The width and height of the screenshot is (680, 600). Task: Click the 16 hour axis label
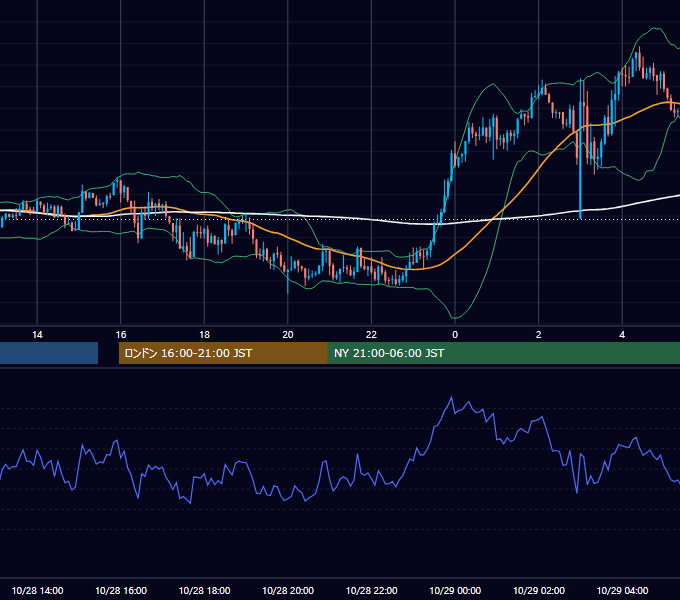[121, 335]
